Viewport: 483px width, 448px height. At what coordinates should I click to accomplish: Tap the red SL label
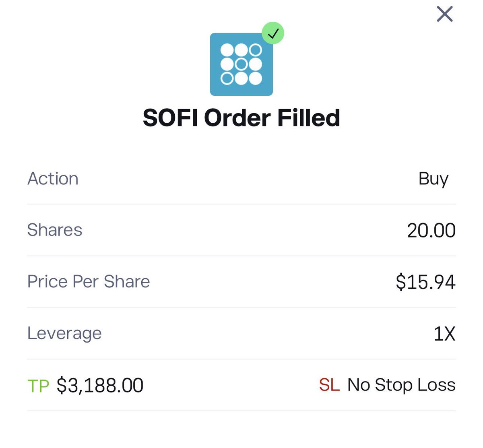point(330,385)
